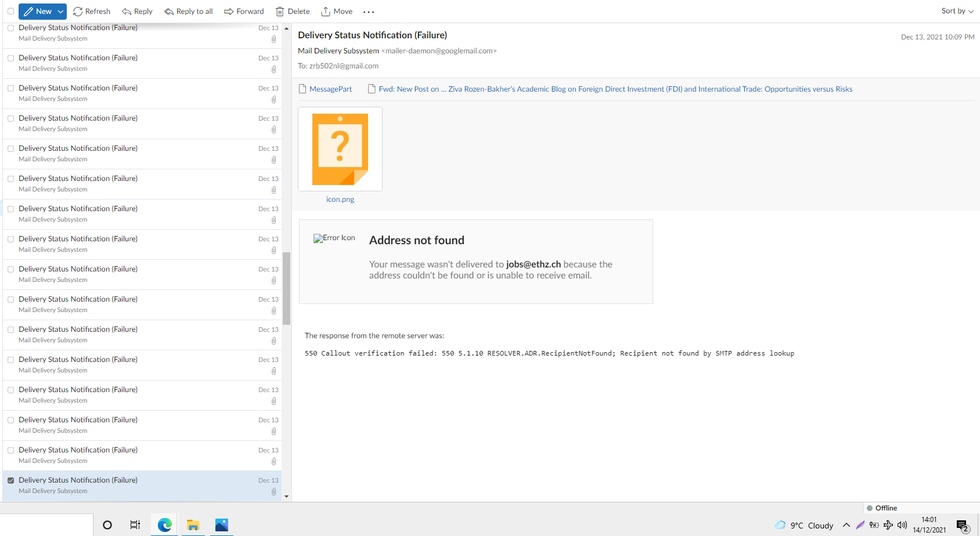
Task: Open the volume control tray icon
Action: click(902, 525)
